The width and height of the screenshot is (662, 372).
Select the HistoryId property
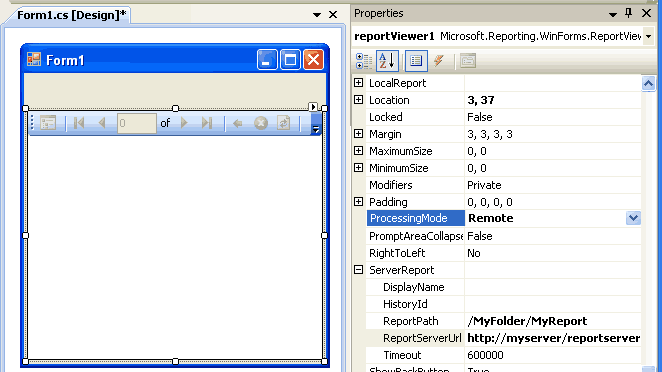415,304
